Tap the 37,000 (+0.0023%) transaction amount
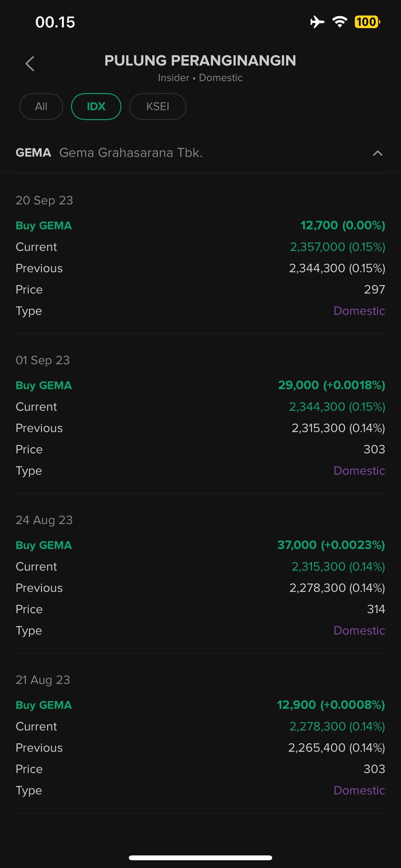This screenshot has width=401, height=868. point(331,545)
